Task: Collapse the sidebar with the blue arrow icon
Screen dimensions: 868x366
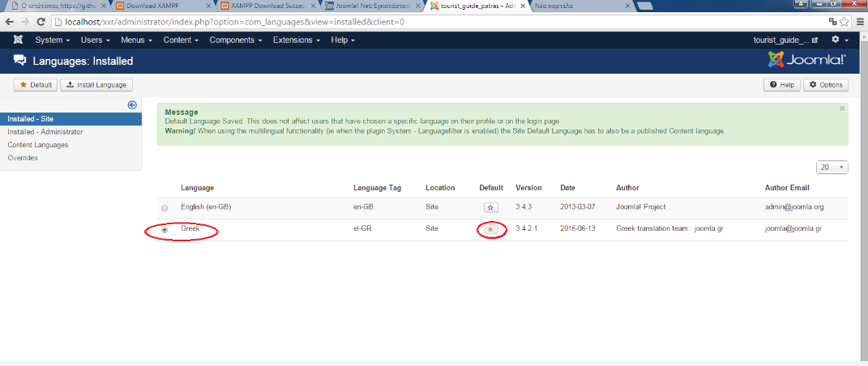Action: click(132, 105)
